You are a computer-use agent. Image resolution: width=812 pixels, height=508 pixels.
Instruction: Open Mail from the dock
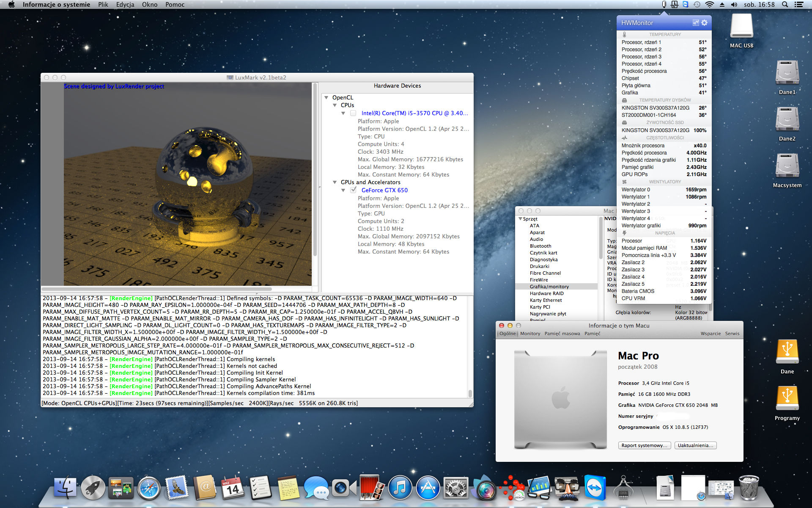177,488
